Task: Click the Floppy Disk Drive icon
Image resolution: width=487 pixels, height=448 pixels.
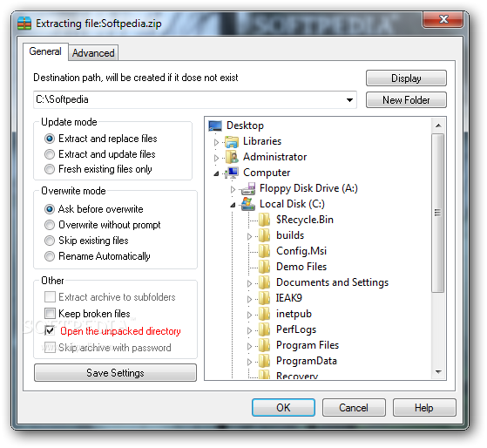Action: (248, 188)
